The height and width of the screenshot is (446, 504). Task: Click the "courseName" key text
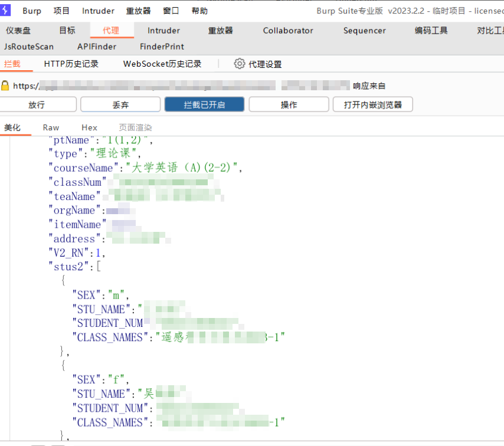[x=84, y=168]
